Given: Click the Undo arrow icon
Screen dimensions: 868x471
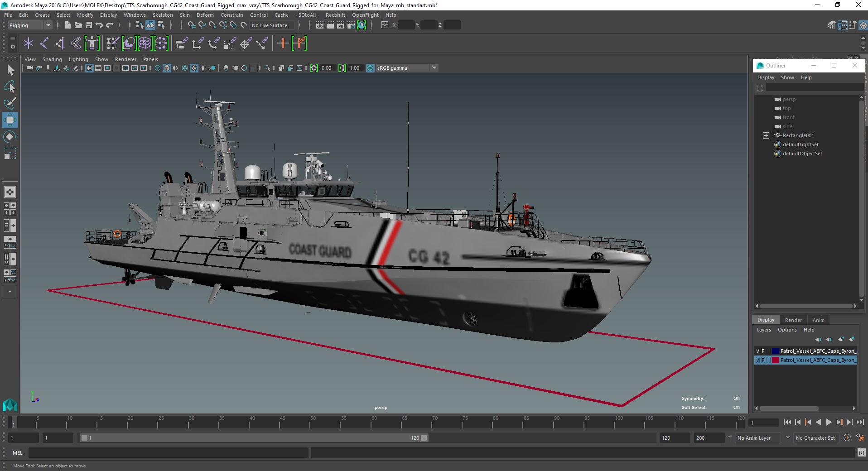Looking at the screenshot, I should 99,25.
